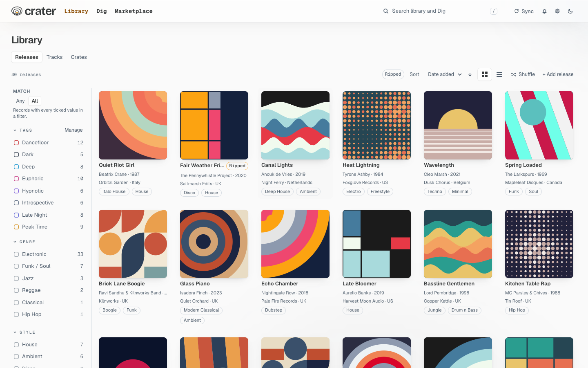Open the Library nav item
Image resolution: width=588 pixels, height=368 pixels.
pyautogui.click(x=76, y=11)
